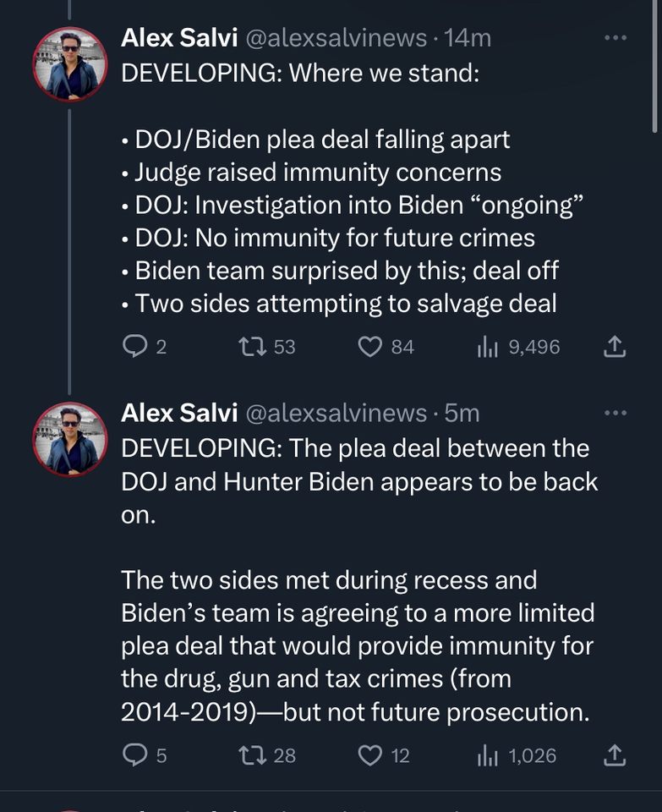Reply to the 'Where we stand' tweet
The width and height of the screenshot is (662, 812).
pos(134,346)
